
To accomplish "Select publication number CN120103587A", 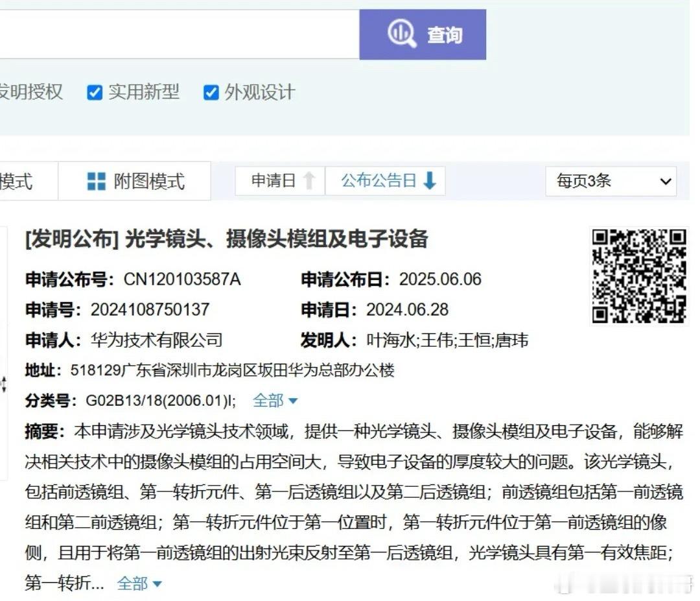I will tap(182, 279).
